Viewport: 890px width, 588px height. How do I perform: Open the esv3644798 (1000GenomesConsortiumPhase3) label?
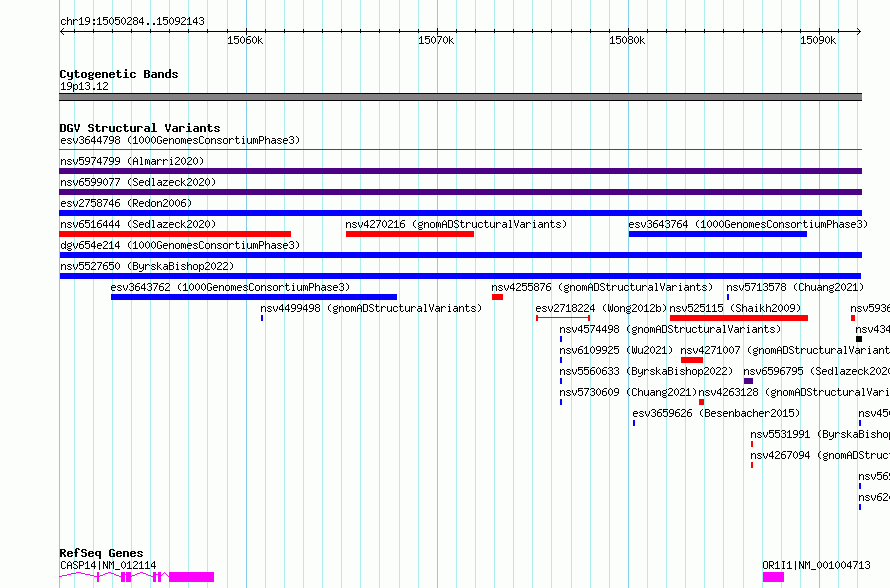point(180,140)
